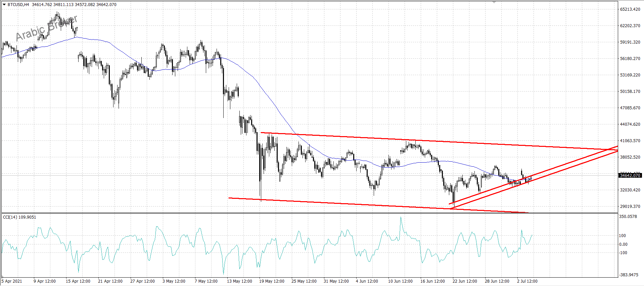Click the 9 Apr 12:00 date label

pos(45,281)
